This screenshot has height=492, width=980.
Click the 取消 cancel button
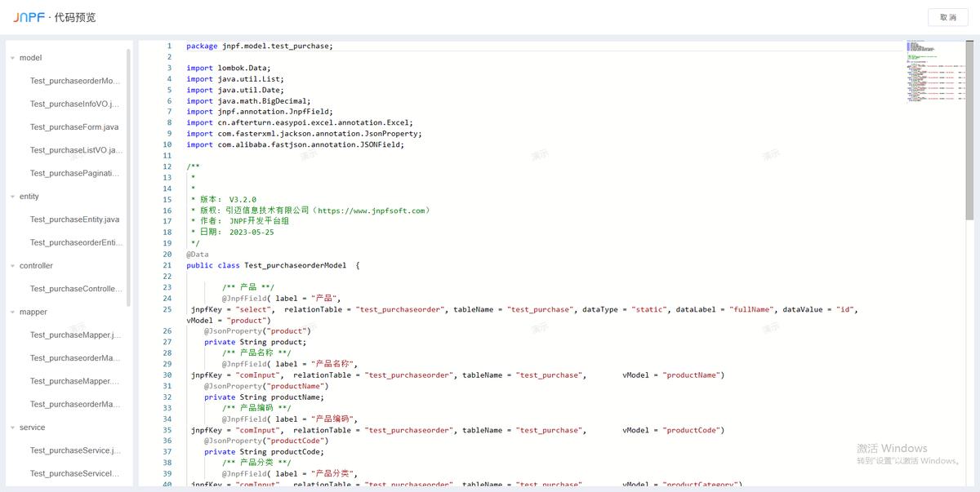click(947, 17)
